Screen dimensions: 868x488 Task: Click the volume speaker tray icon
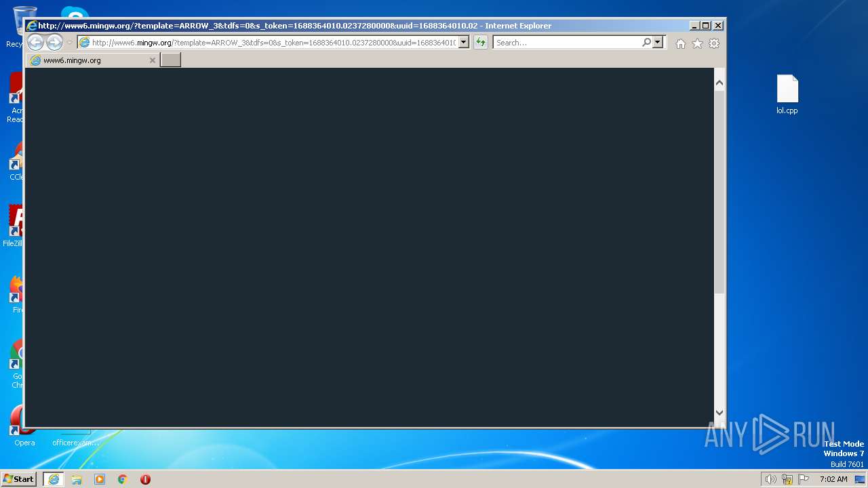[x=770, y=479]
